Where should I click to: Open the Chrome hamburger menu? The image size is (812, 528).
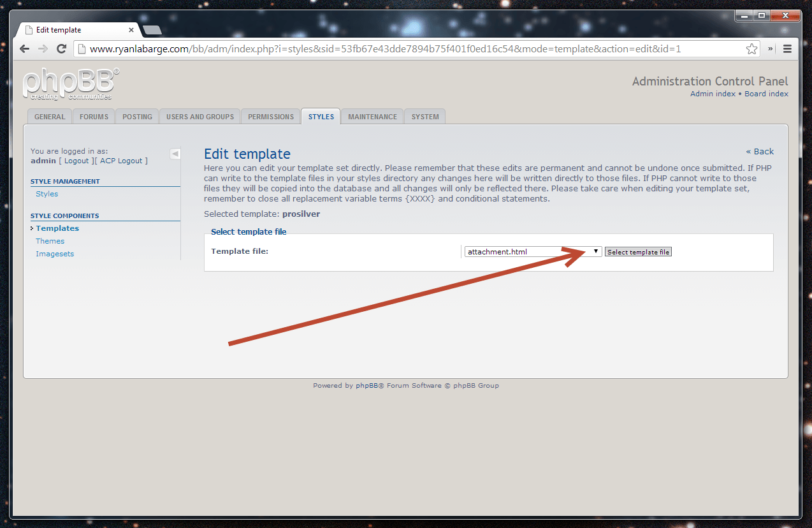pyautogui.click(x=787, y=49)
